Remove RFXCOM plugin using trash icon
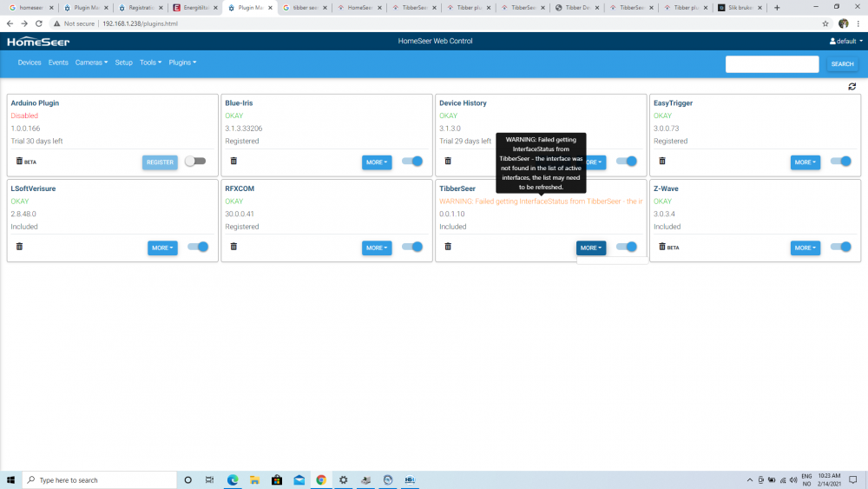The height and width of the screenshot is (489, 868). 233,247
